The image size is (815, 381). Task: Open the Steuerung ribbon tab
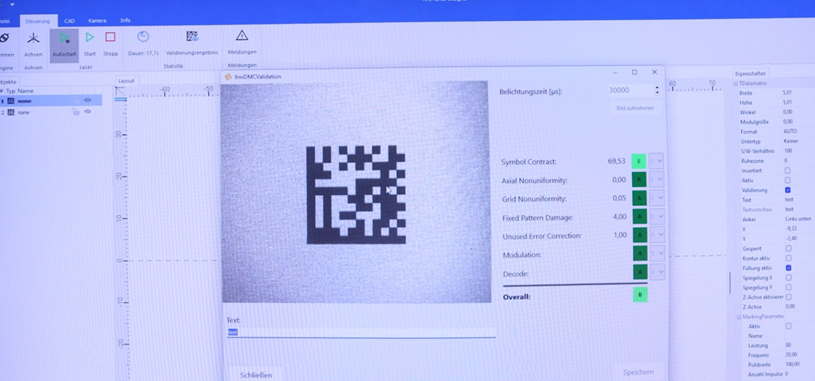click(37, 21)
